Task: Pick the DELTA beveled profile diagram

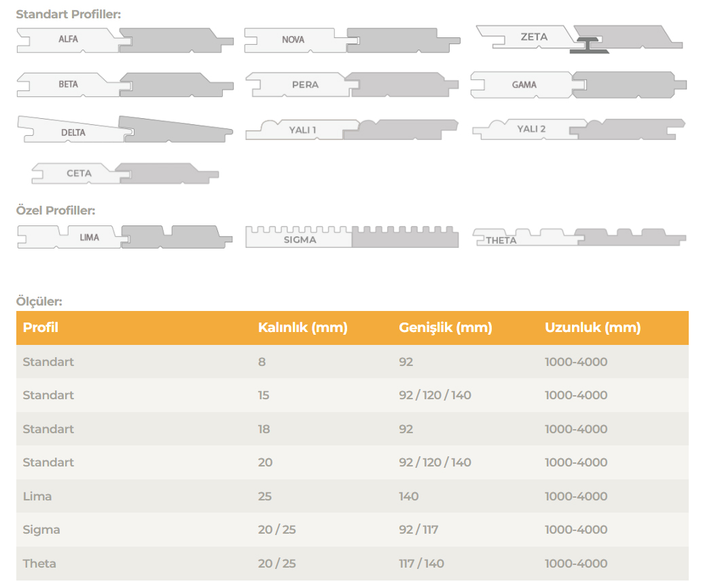Action: click(125, 129)
